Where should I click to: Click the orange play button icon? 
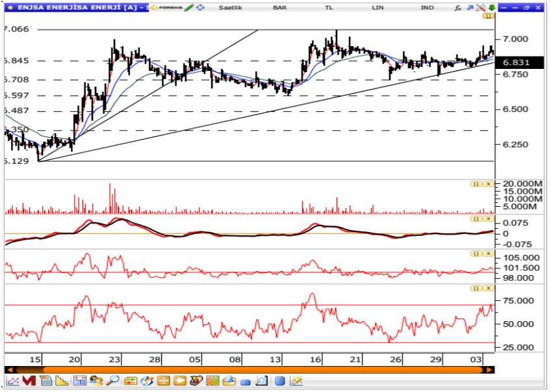pyautogui.click(x=180, y=381)
